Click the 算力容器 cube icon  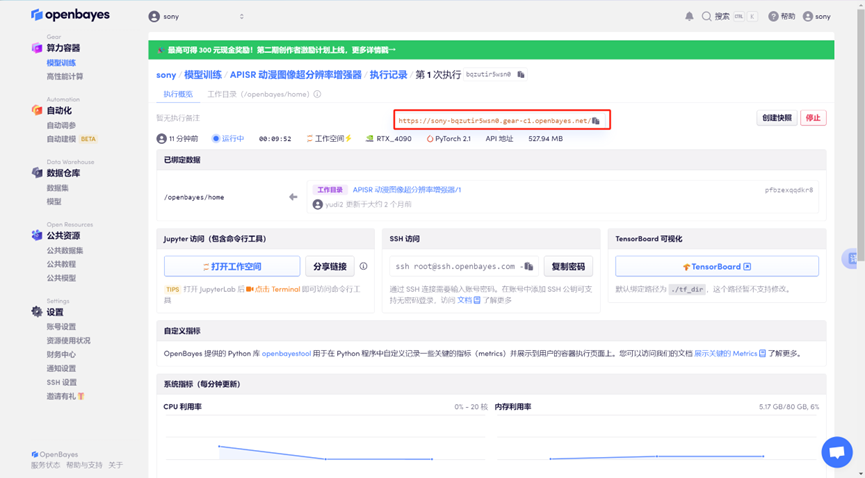point(37,48)
